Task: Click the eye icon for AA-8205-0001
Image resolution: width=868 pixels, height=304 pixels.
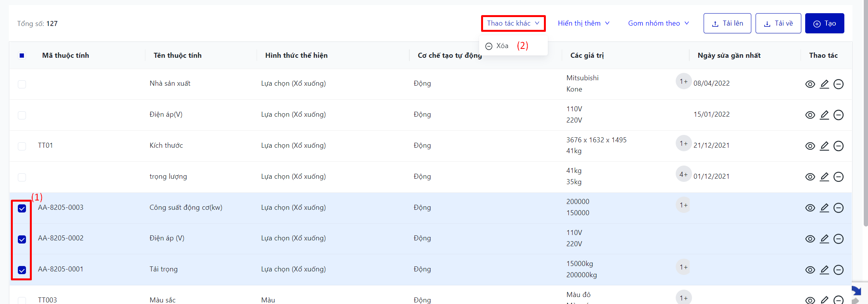Action: [810, 270]
